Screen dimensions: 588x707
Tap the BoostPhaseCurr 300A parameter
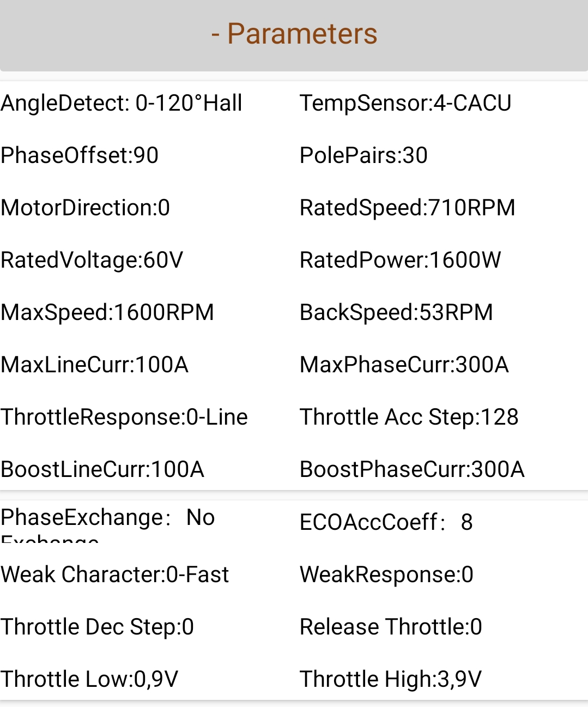[x=412, y=469]
